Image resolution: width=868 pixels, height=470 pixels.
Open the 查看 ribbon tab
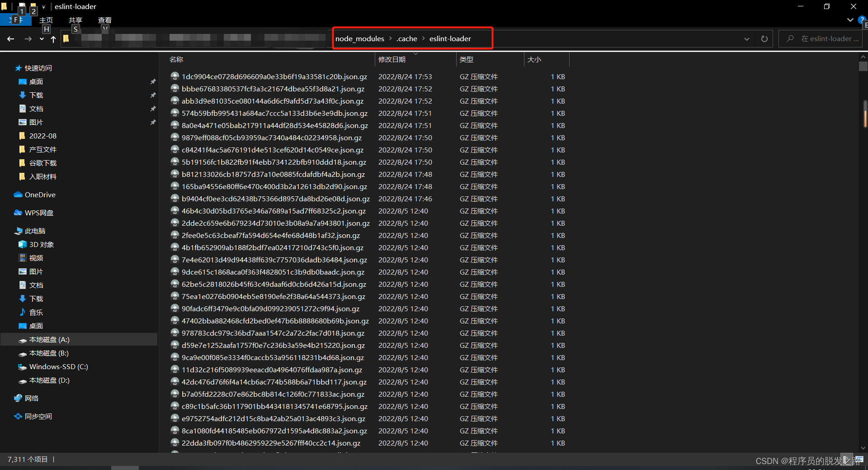(x=105, y=20)
